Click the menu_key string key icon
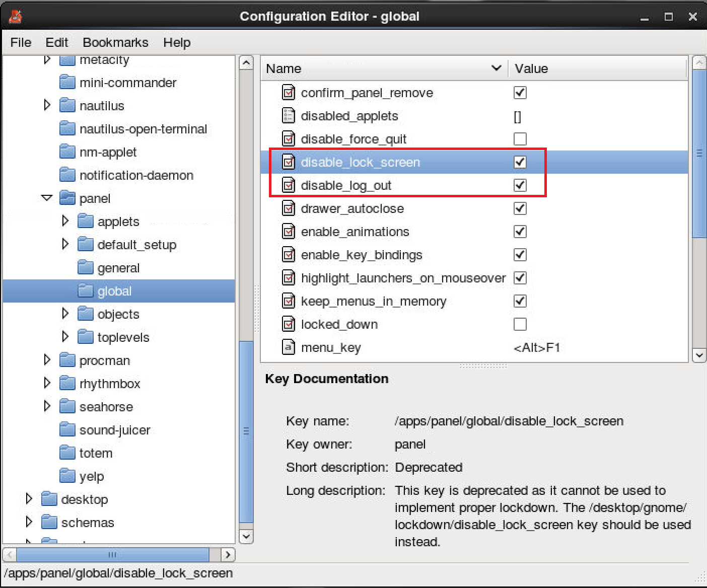The height and width of the screenshot is (588, 707). [289, 347]
